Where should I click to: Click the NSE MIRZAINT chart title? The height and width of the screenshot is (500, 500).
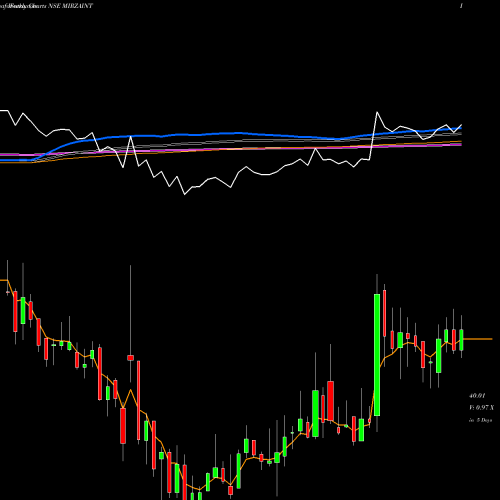[x=71, y=6]
